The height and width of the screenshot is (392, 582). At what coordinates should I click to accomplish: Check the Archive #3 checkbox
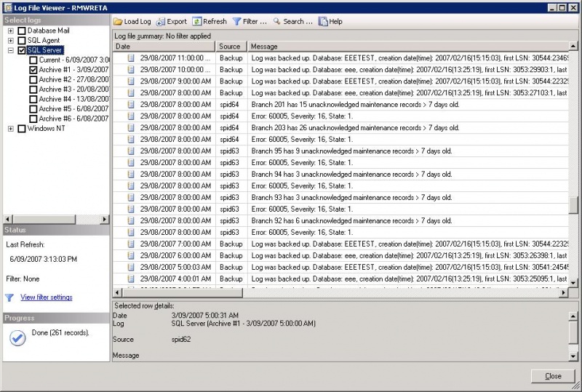tap(33, 89)
